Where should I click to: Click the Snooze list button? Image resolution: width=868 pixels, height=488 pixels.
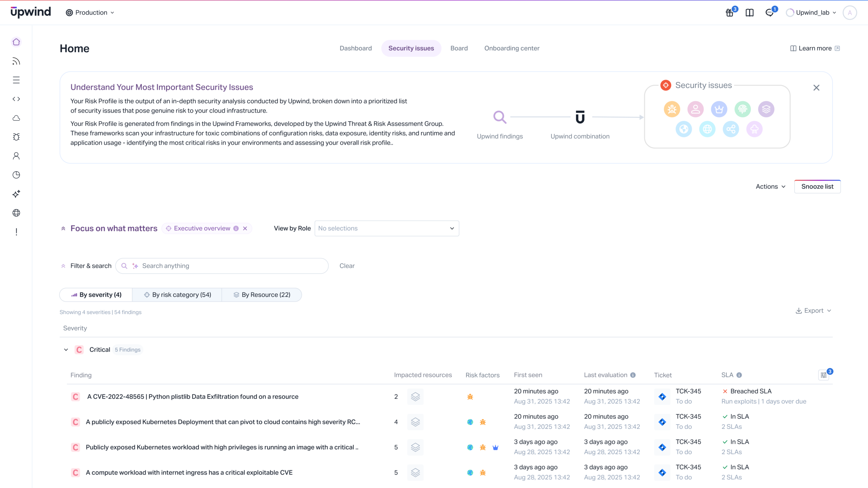[x=817, y=187]
